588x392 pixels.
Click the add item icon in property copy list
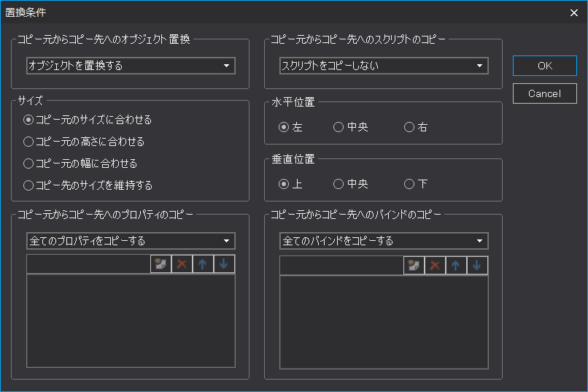pos(161,264)
